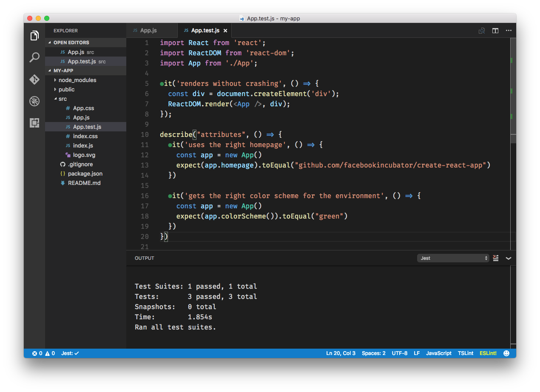Viewport: 540px width, 392px height.
Task: Open the editor More Actions ellipsis menu
Action: [509, 30]
